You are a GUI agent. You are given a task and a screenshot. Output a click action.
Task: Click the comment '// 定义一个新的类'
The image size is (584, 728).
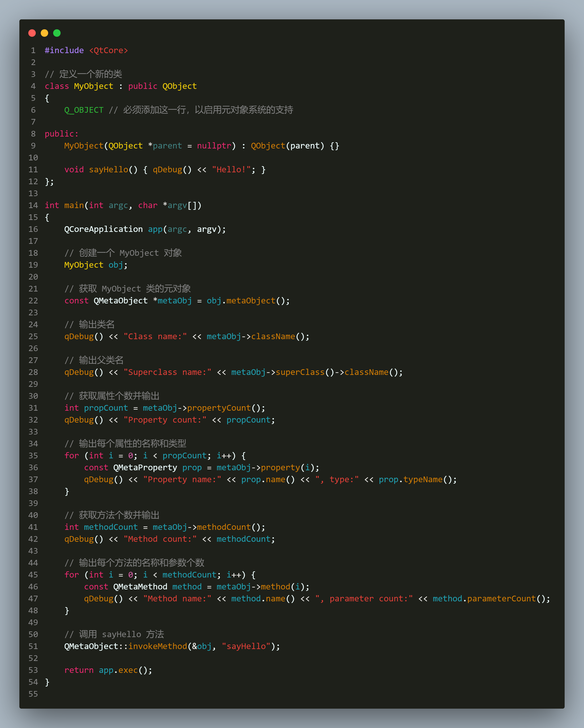pos(83,74)
